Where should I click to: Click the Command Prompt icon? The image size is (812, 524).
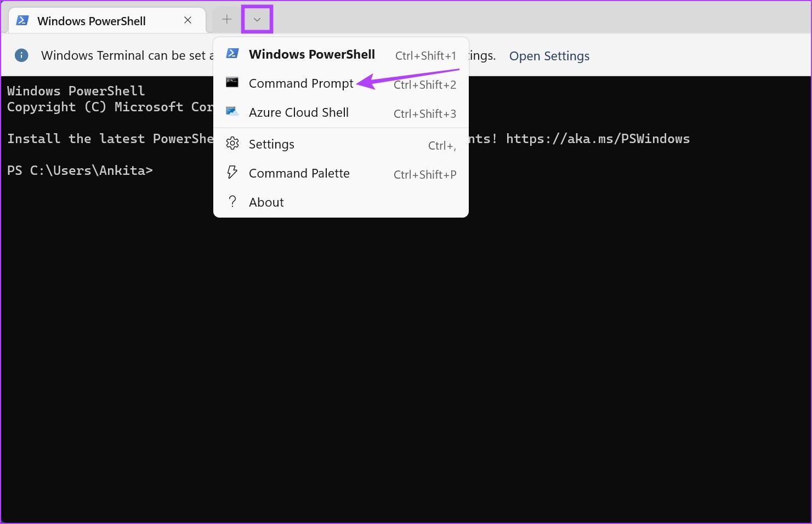tap(232, 83)
